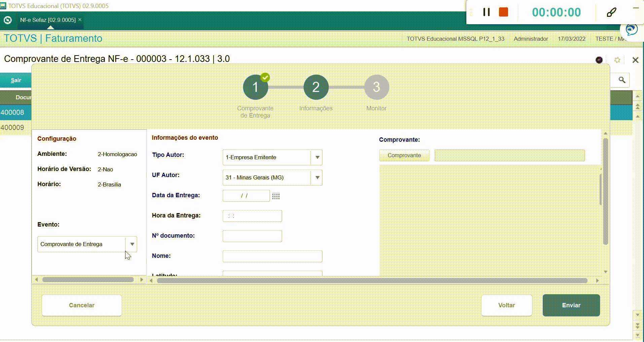Click the Sair button
This screenshot has width=644, height=342.
pyautogui.click(x=16, y=80)
